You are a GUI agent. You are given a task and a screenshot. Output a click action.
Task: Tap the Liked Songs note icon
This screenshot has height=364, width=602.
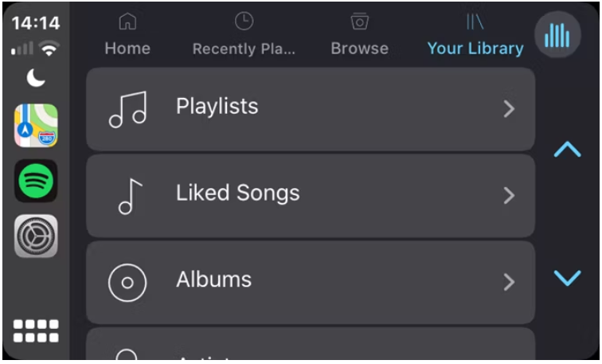click(x=130, y=196)
